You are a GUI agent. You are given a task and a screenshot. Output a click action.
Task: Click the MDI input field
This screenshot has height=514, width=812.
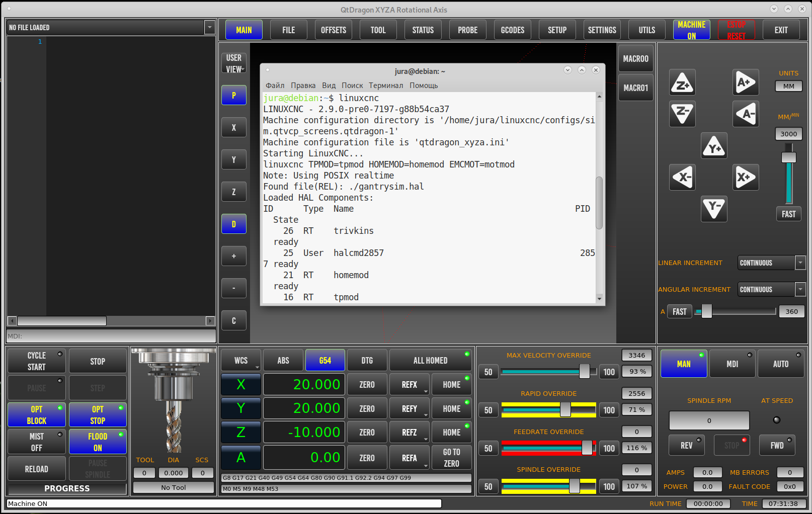pos(111,336)
